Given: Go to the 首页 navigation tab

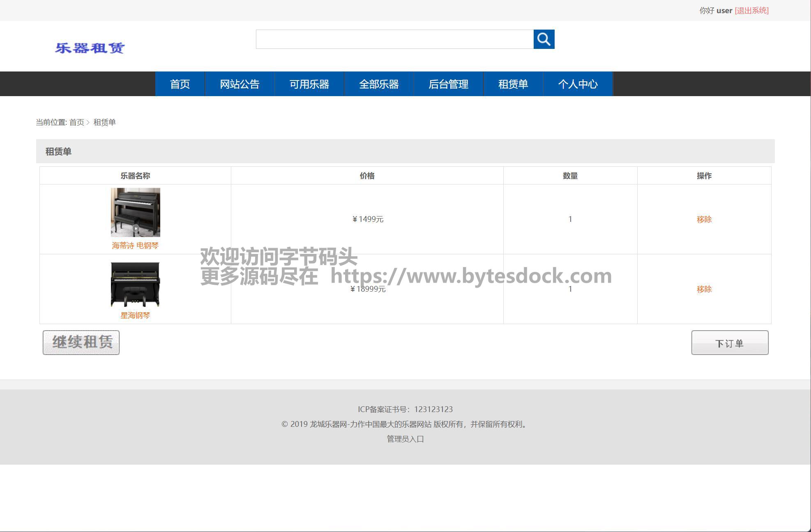Looking at the screenshot, I should (x=180, y=84).
